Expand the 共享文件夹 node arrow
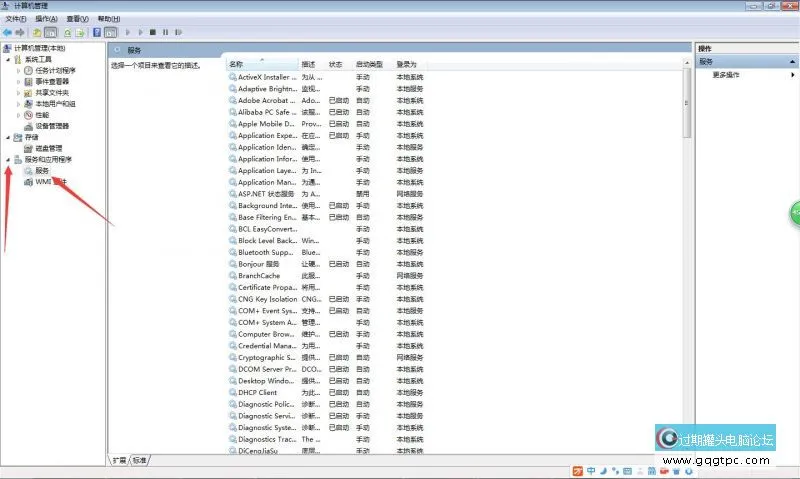 [x=18, y=93]
